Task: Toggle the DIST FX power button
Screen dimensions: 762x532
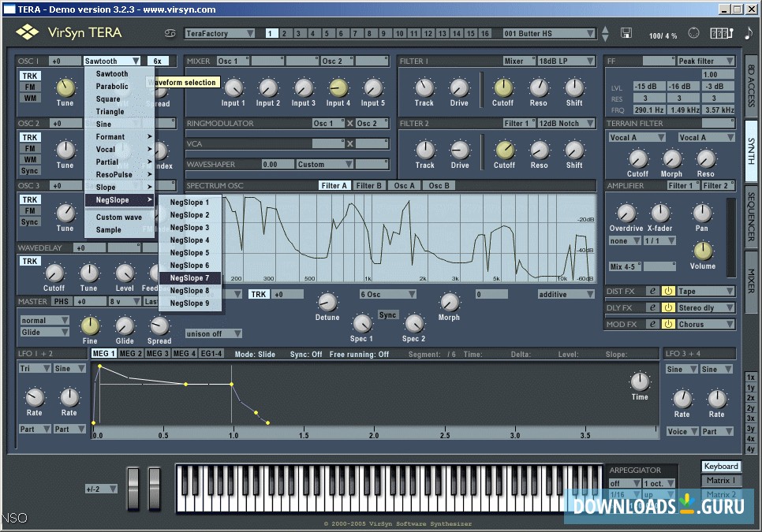Action: (668, 292)
